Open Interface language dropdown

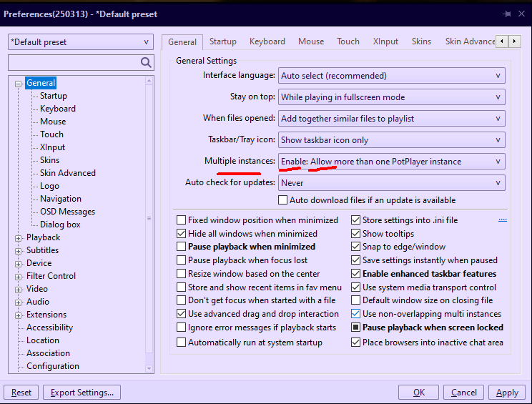pos(392,76)
